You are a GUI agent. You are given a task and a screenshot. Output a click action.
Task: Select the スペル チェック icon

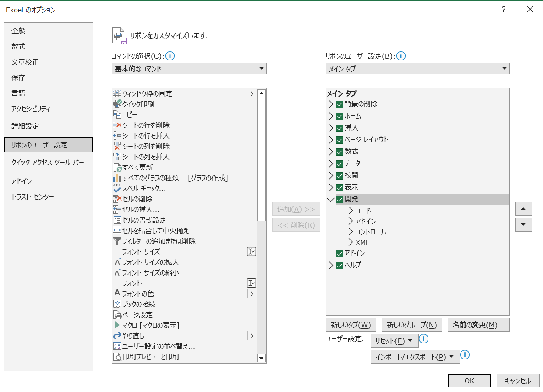pos(117,188)
